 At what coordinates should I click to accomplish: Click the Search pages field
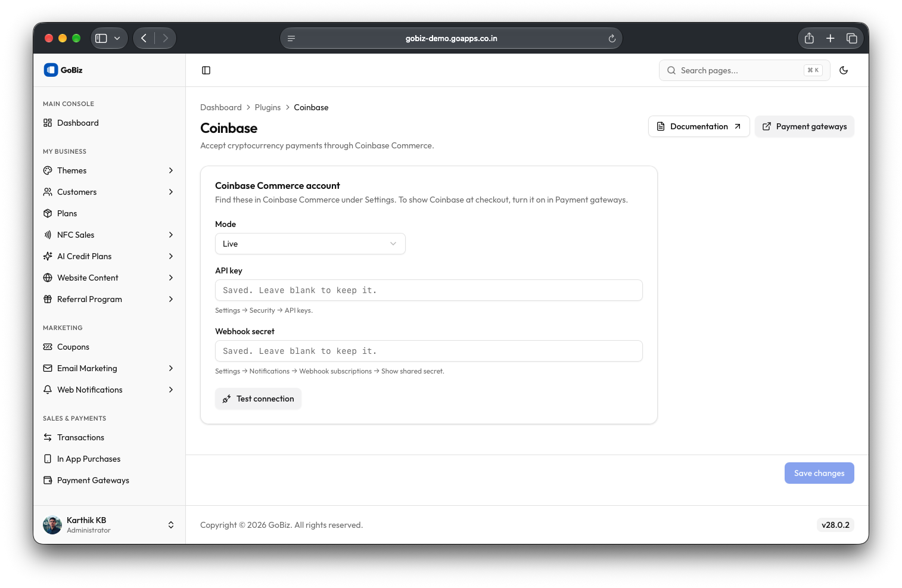[x=744, y=70]
